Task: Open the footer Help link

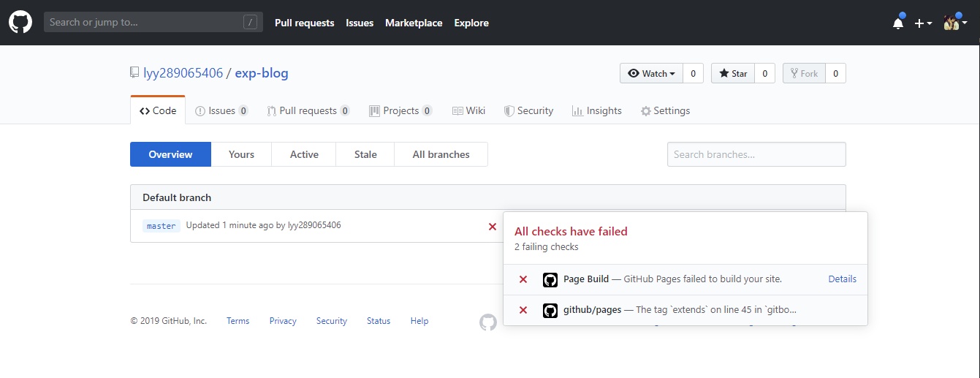Action: 419,321
